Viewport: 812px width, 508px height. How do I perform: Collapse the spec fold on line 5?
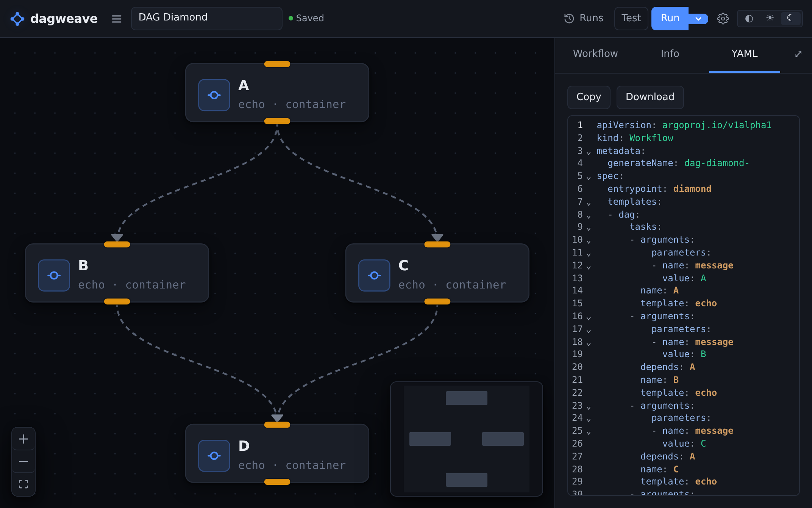click(589, 178)
